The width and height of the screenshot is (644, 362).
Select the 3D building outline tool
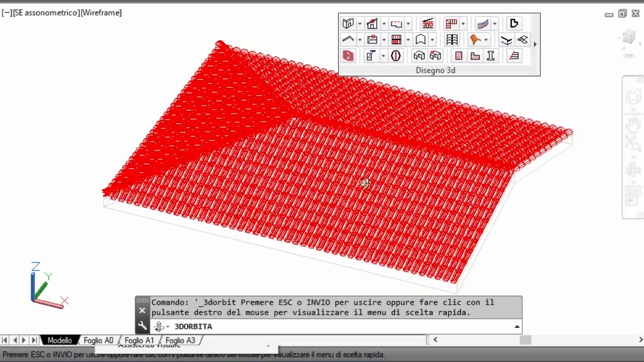(x=419, y=56)
